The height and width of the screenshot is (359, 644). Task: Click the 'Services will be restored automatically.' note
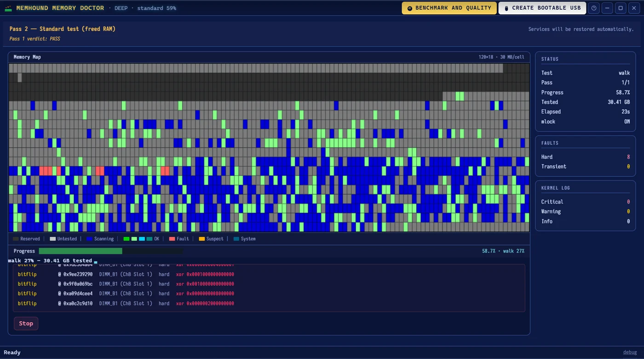point(581,29)
